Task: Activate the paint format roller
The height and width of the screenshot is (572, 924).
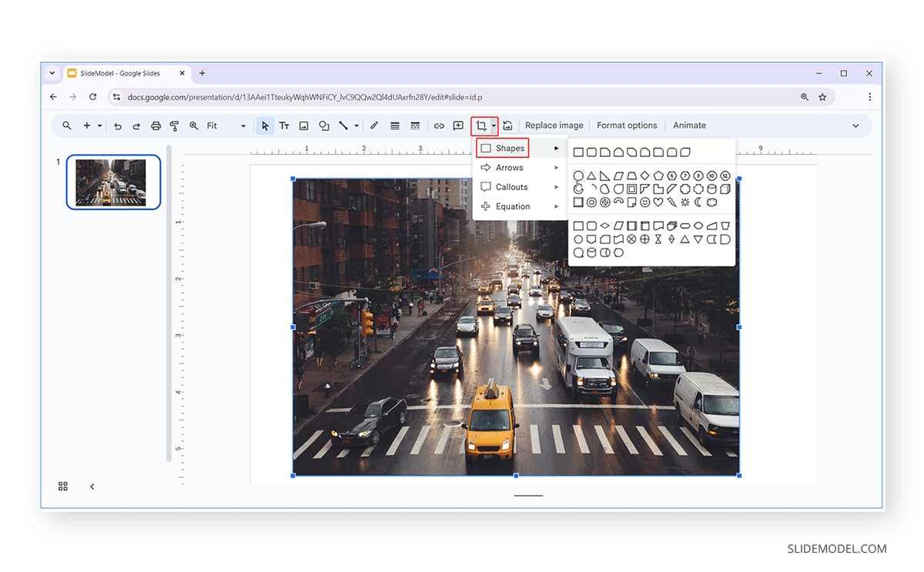Action: pos(174,125)
